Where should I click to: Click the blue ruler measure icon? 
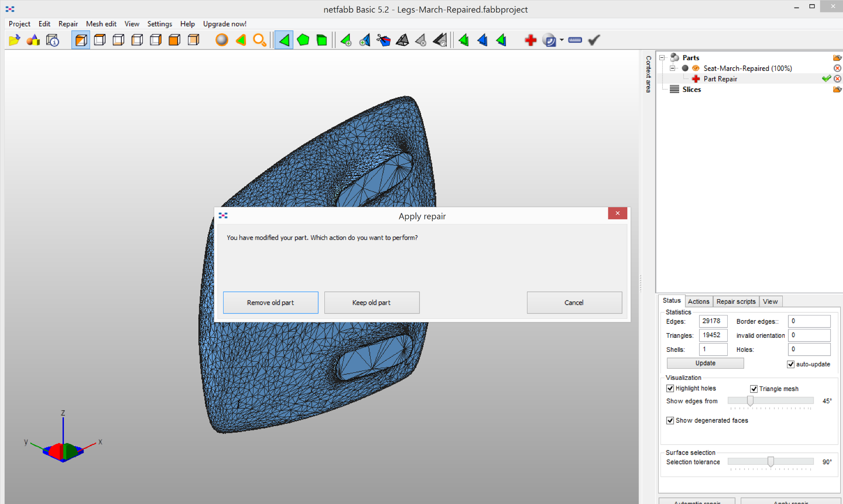(575, 40)
